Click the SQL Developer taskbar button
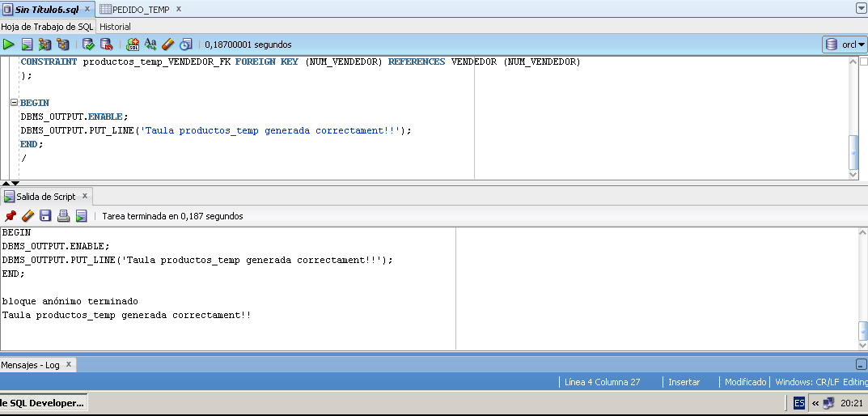Screen dimensions: 868x416 (x=43, y=403)
